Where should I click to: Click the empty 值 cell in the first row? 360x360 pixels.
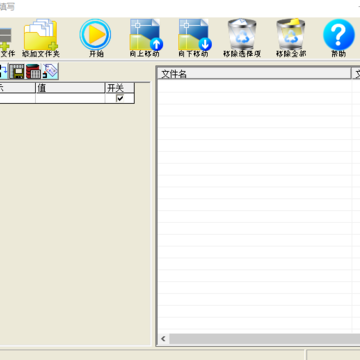coord(70,98)
